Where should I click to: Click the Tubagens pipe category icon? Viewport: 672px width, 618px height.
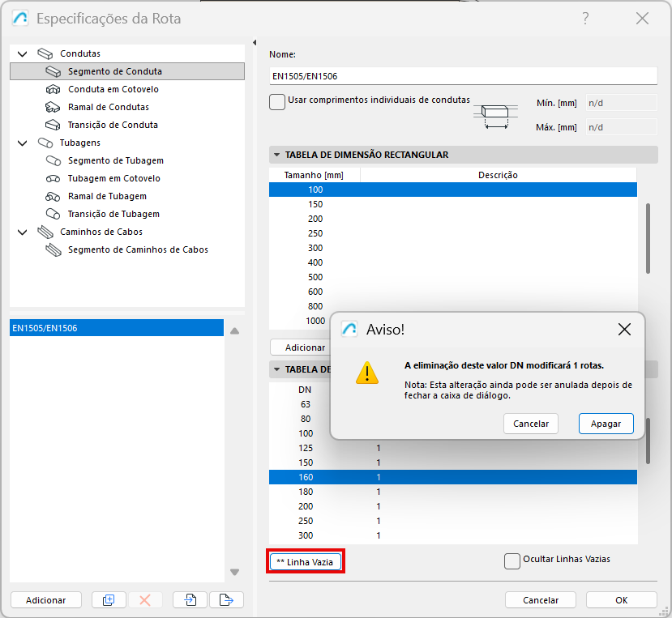(x=45, y=143)
